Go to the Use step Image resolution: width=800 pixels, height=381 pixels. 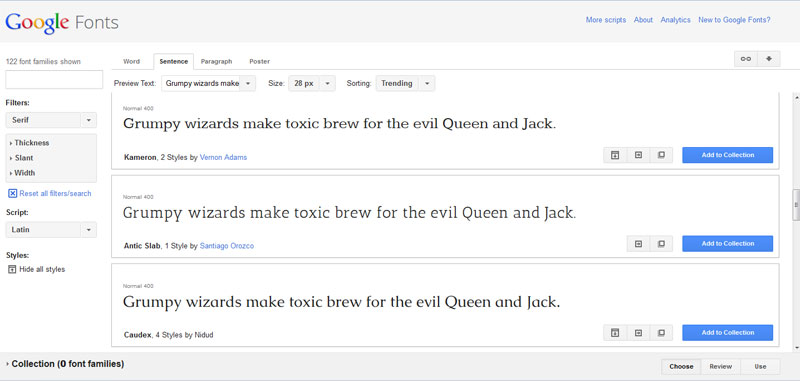click(760, 367)
